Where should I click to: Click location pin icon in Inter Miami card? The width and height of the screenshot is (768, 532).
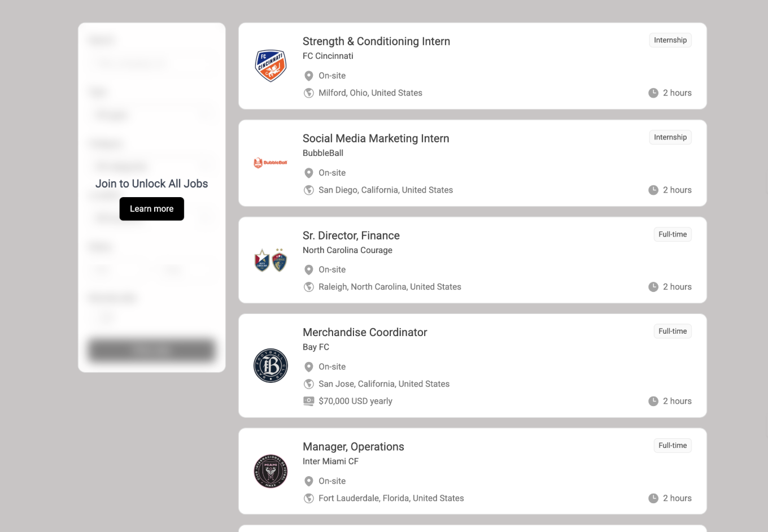(x=309, y=481)
